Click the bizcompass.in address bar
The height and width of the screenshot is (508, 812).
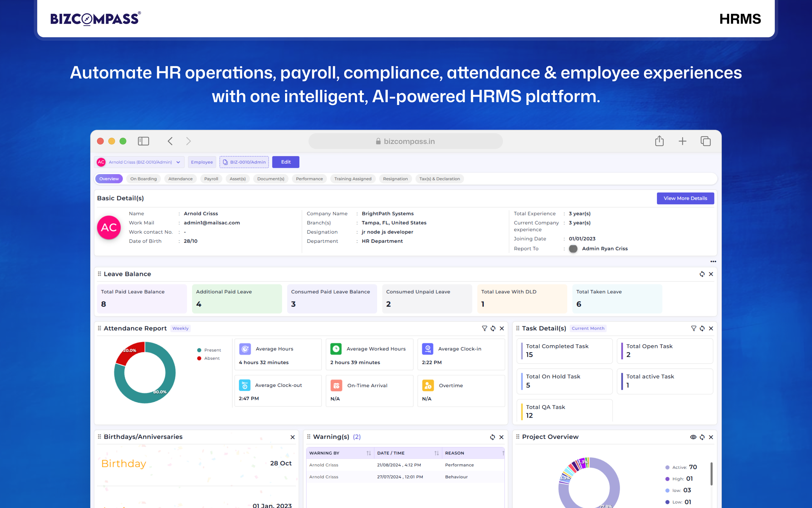pos(405,141)
